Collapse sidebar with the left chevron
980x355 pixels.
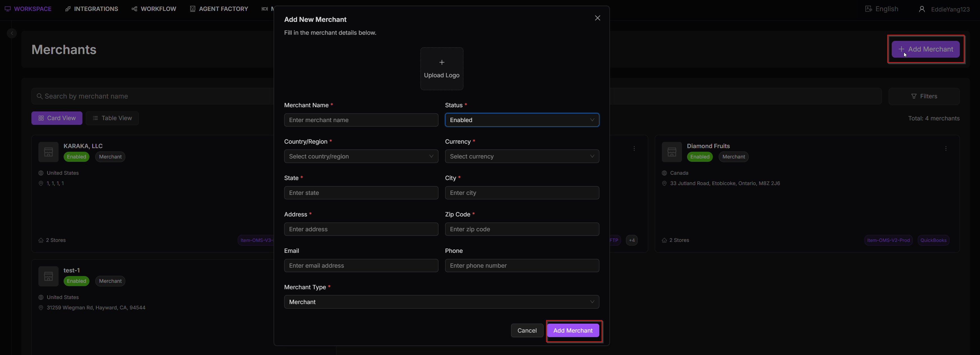(12, 33)
